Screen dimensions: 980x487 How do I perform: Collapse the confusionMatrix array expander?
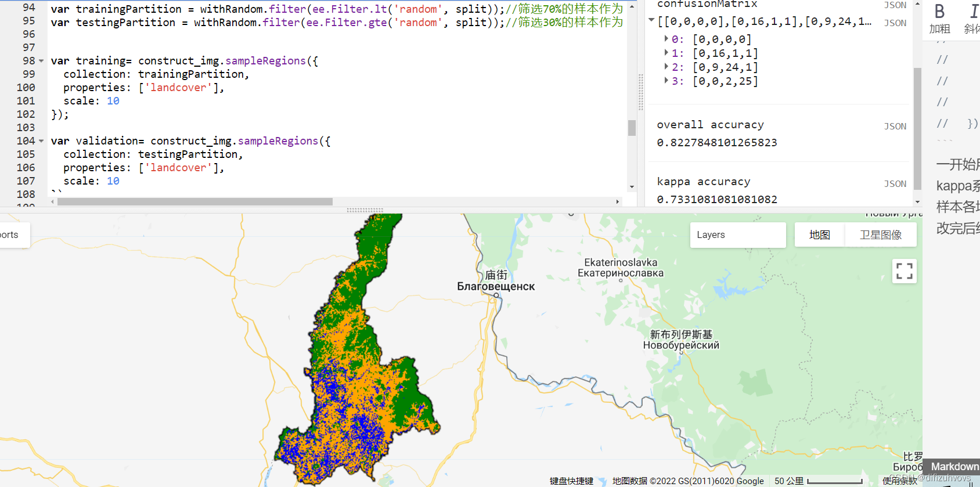651,20
